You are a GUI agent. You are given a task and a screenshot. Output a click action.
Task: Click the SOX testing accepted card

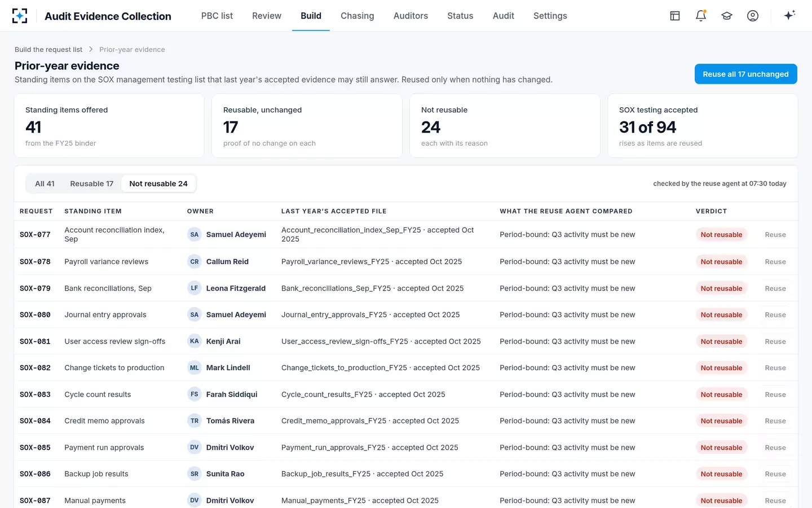point(703,126)
